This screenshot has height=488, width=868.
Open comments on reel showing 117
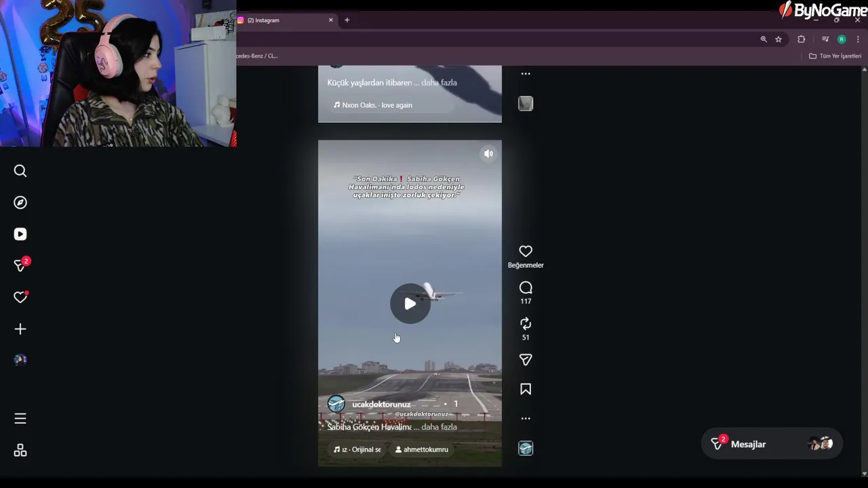click(x=526, y=287)
